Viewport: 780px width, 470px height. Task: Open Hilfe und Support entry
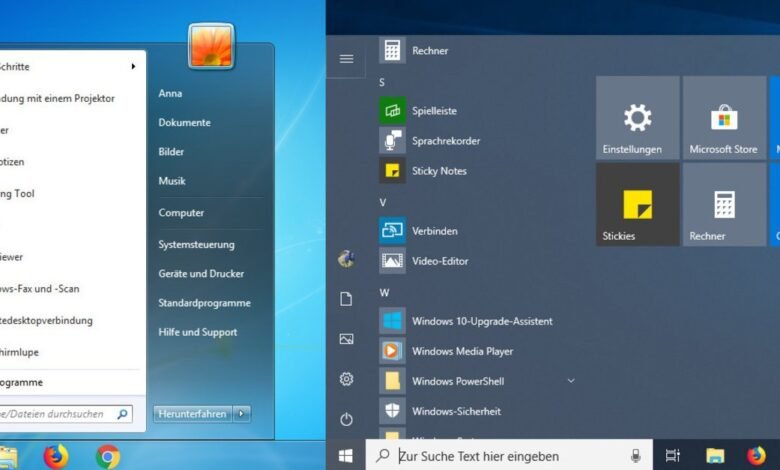(x=197, y=332)
